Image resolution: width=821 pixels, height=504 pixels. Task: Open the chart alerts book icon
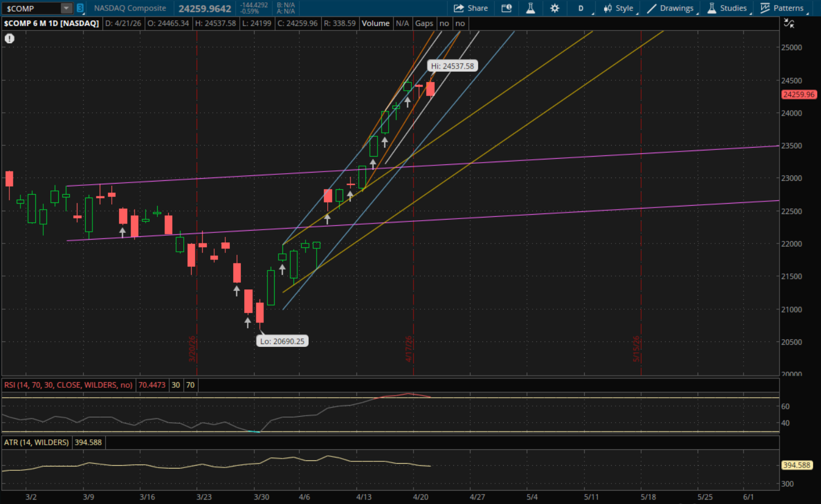tap(507, 8)
